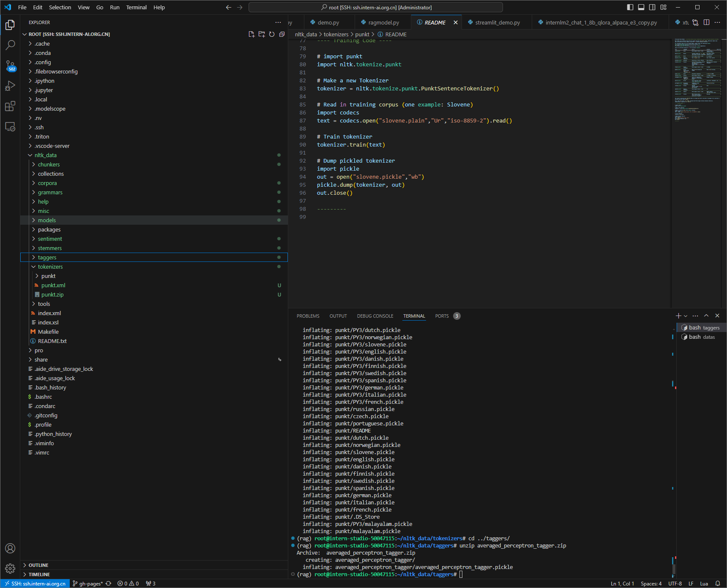The height and width of the screenshot is (588, 727).
Task: Toggle the bottom panel layout button
Action: [641, 7]
